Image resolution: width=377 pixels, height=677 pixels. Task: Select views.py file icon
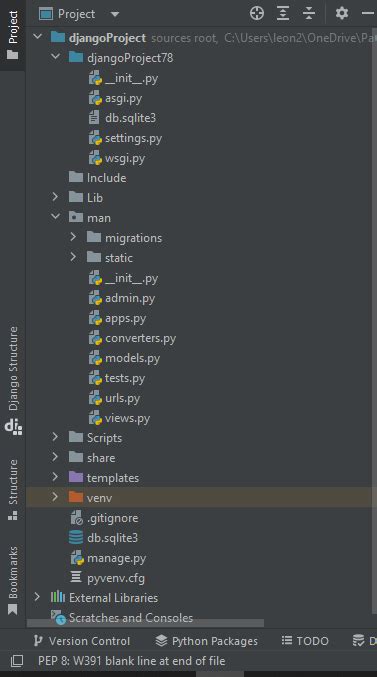point(95,418)
